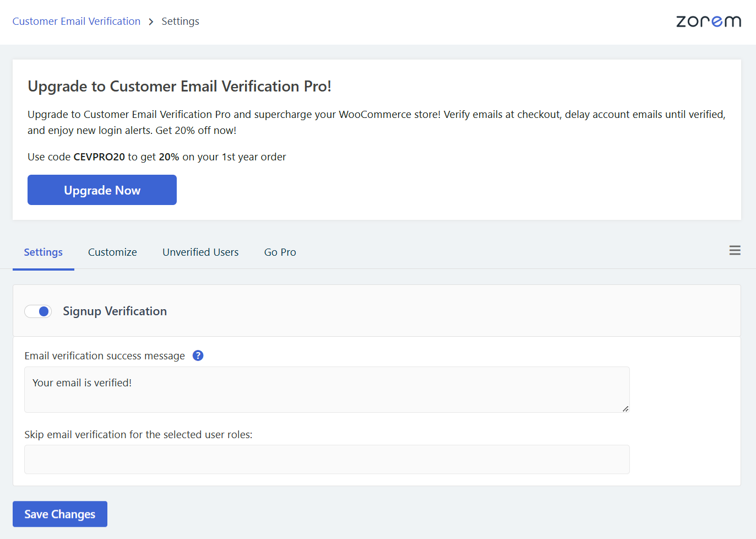Click the zorem logo
The image size is (756, 539).
[709, 21]
